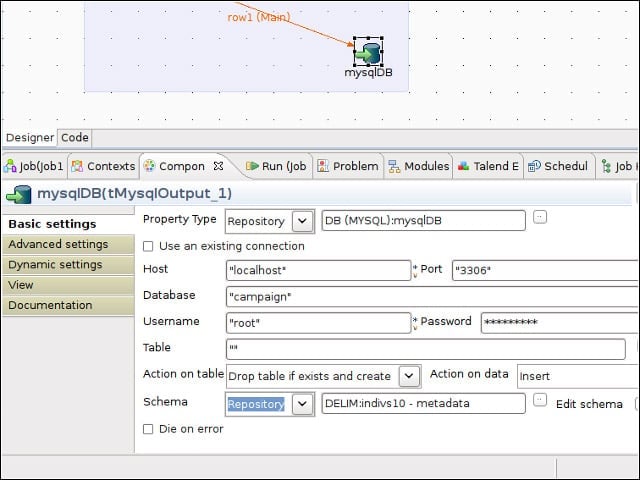Click the Edit schema label
This screenshot has width=640, height=480.
point(589,404)
